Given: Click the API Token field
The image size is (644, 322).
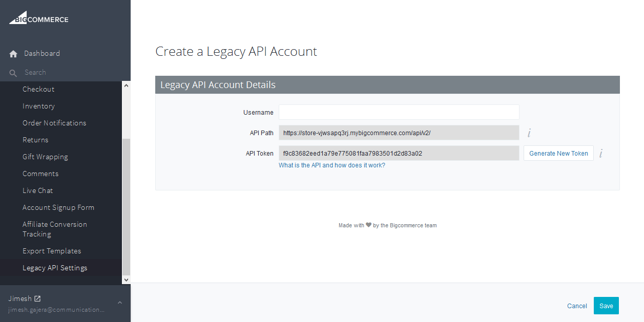Looking at the screenshot, I should coord(399,153).
